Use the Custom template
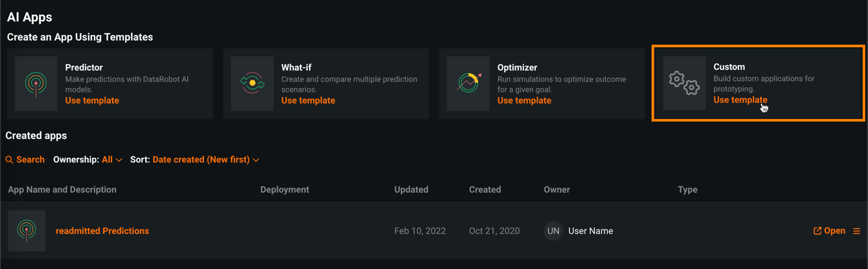Screen dimensions: 868x269 (x=740, y=100)
